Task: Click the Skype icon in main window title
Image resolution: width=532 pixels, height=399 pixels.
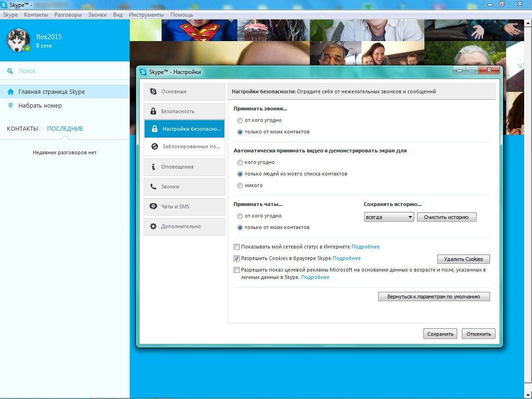Action: tap(5, 5)
